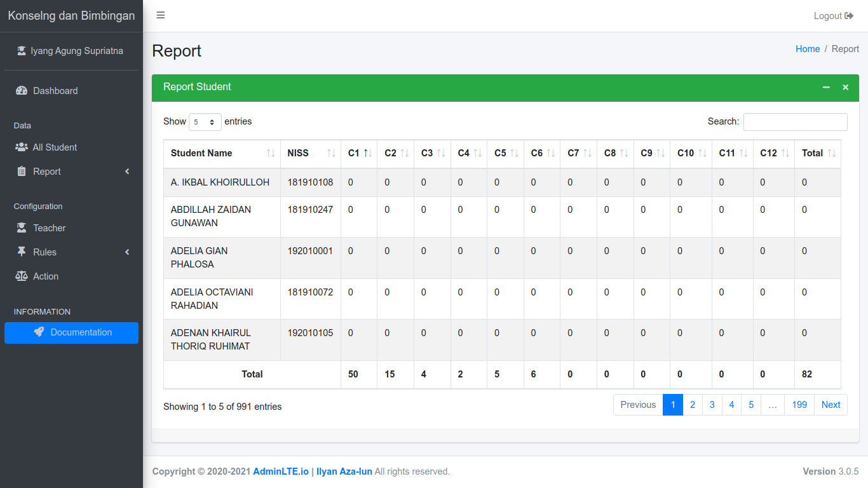The height and width of the screenshot is (488, 868).
Task: Sort table by C5 column
Action: pos(506,154)
